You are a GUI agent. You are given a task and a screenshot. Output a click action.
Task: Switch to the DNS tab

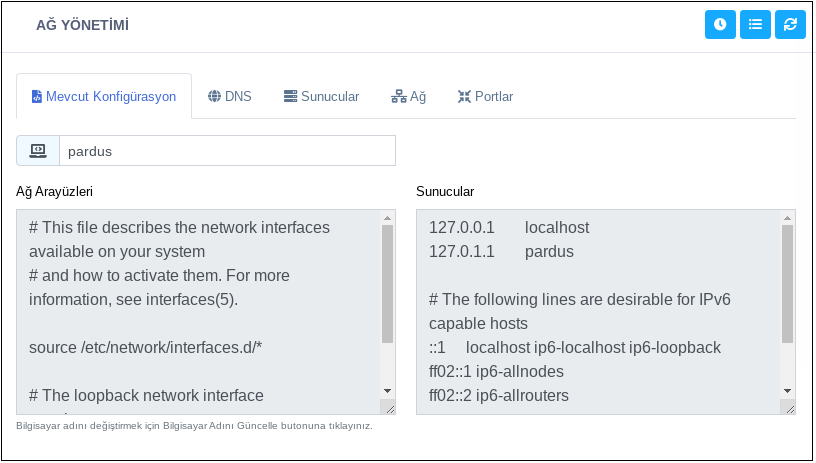click(230, 97)
